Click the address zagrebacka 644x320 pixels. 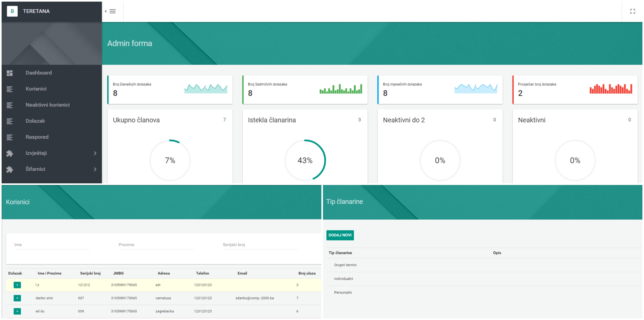point(165,311)
